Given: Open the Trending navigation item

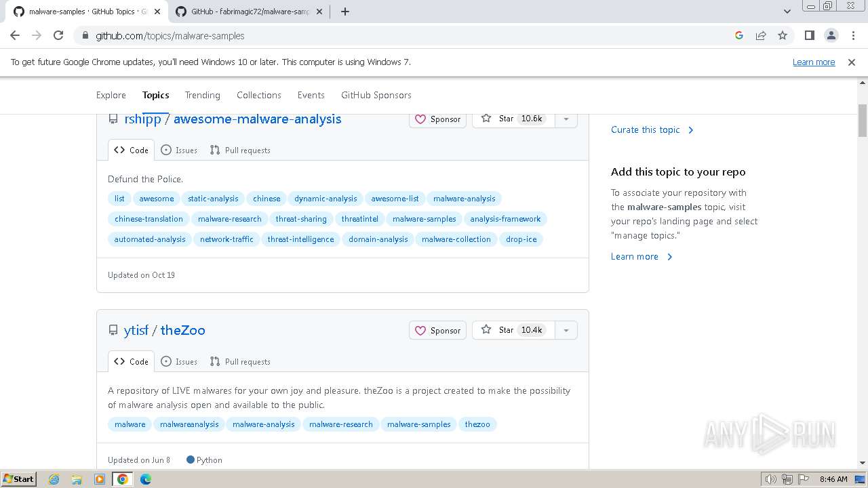Looking at the screenshot, I should (x=203, y=95).
